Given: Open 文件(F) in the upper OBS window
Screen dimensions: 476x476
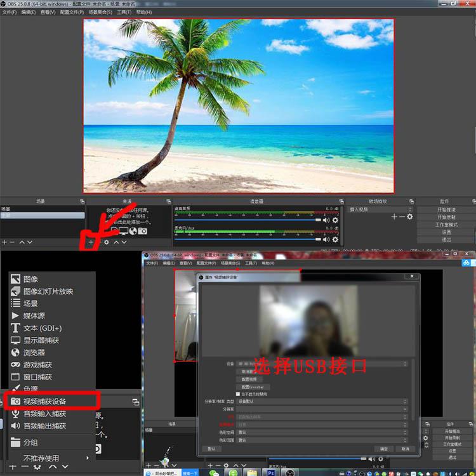Looking at the screenshot, I should (x=10, y=12).
